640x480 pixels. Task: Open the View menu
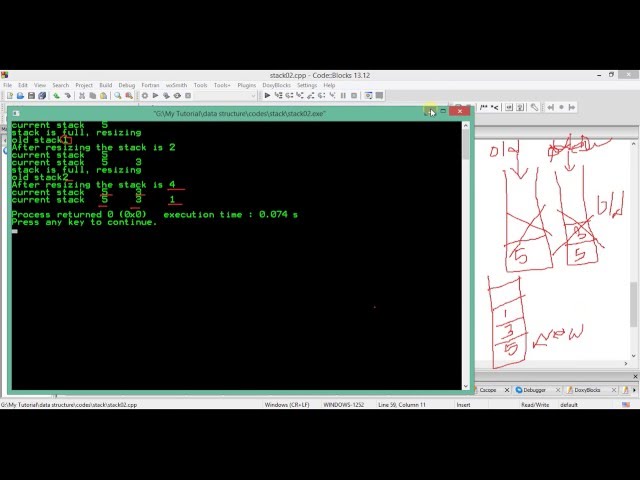(40, 85)
